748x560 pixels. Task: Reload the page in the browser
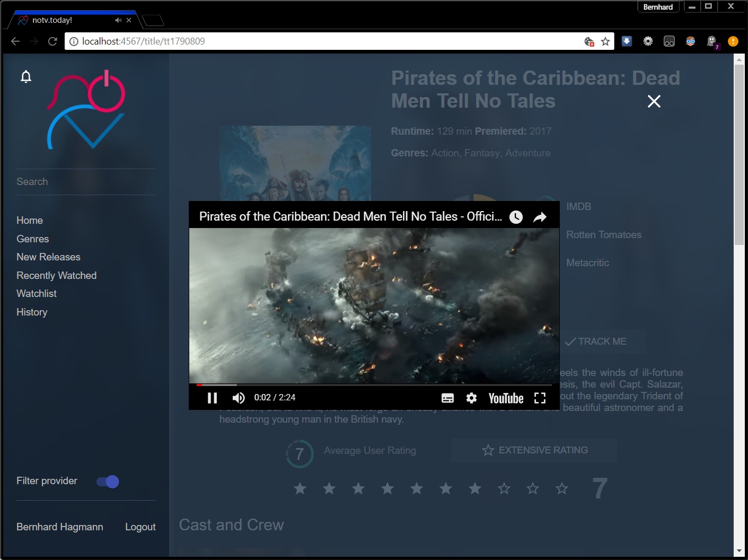[x=52, y=41]
